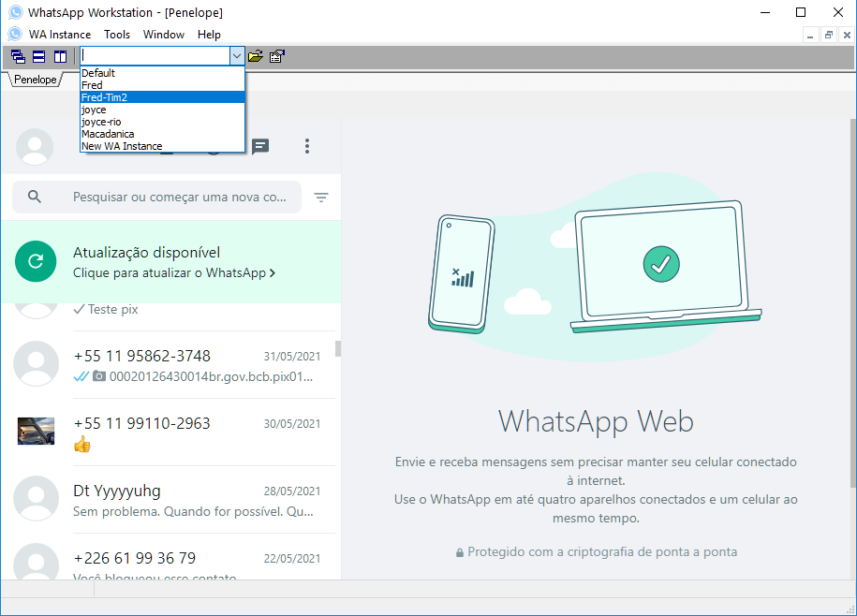Click the green update refresh icon
This screenshot has height=616, width=857.
tap(36, 261)
